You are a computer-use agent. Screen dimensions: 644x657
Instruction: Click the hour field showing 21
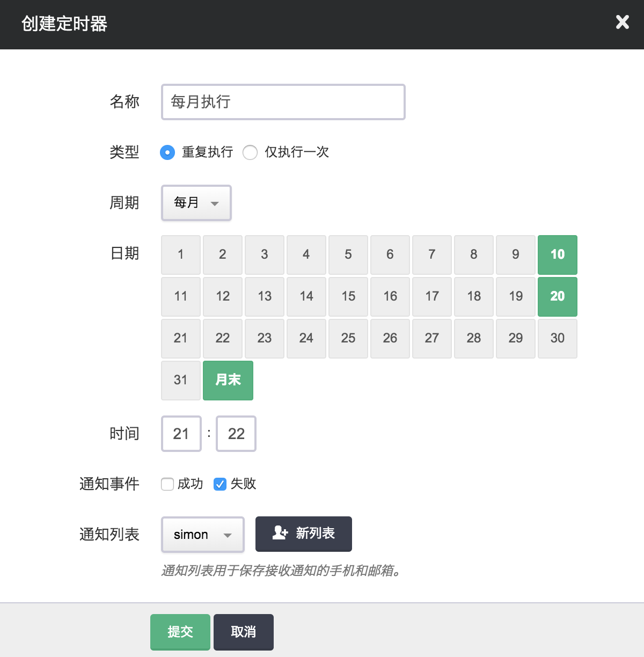pyautogui.click(x=181, y=434)
